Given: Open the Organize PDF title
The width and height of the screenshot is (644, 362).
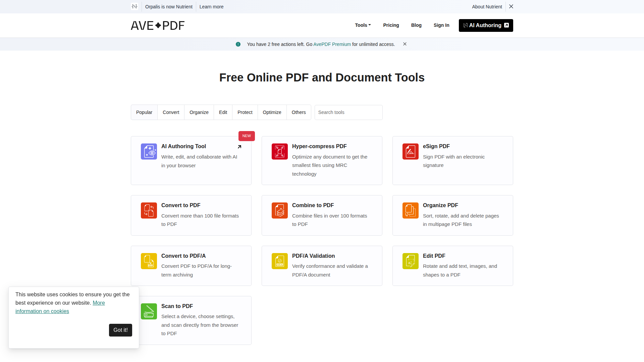Looking at the screenshot, I should point(440,205).
